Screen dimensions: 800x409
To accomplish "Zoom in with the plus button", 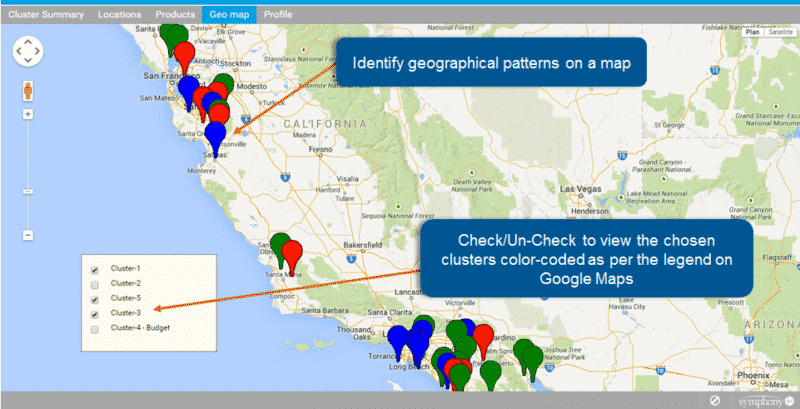I will pyautogui.click(x=28, y=114).
